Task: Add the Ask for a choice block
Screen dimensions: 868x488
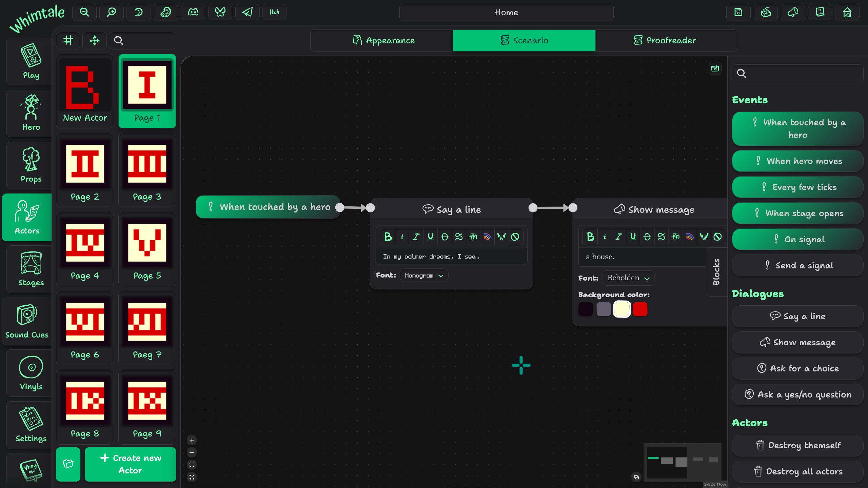Action: tap(797, 368)
